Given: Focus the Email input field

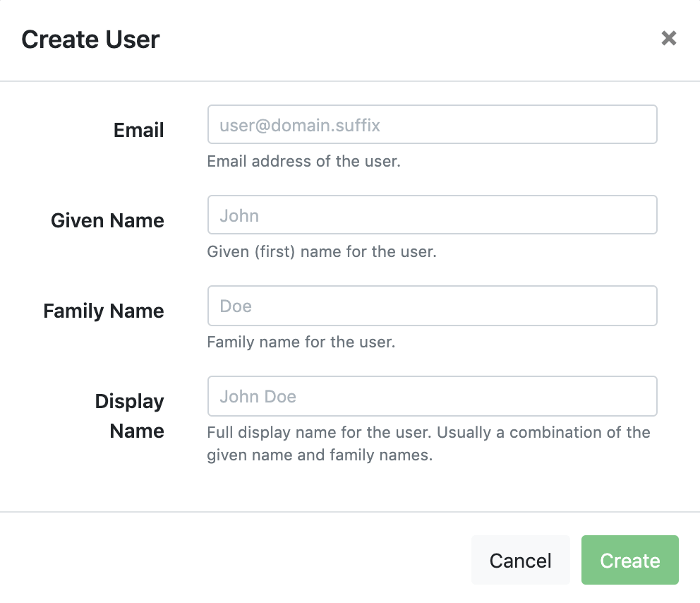Looking at the screenshot, I should [x=432, y=124].
